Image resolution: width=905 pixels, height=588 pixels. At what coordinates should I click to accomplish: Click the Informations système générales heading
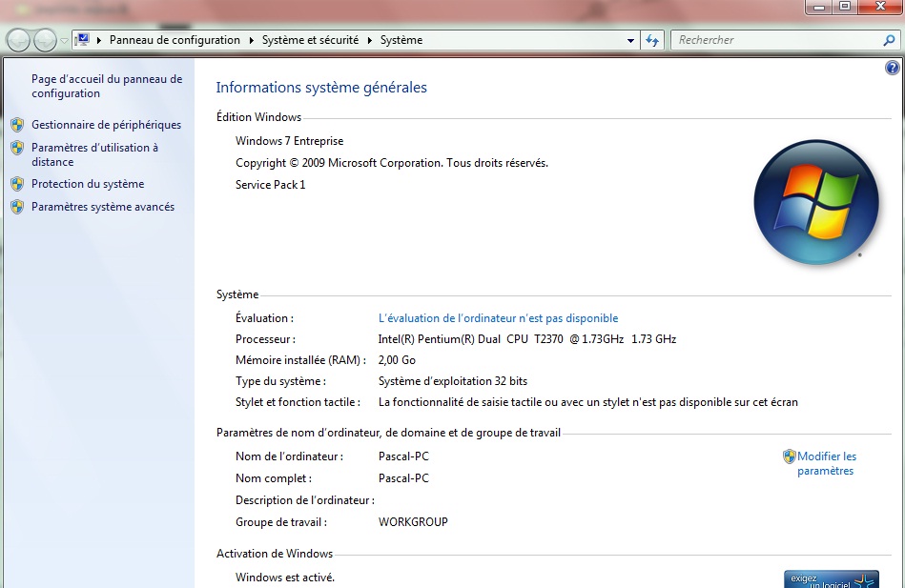coord(321,87)
